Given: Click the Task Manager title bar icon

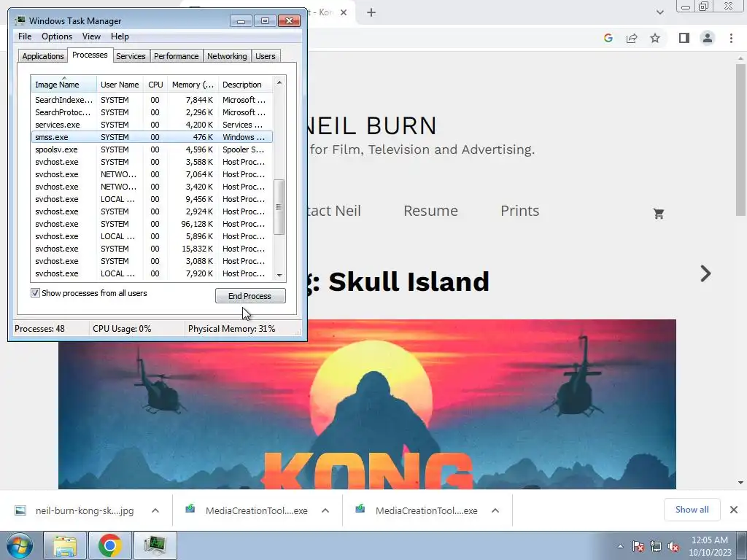Looking at the screenshot, I should point(20,20).
